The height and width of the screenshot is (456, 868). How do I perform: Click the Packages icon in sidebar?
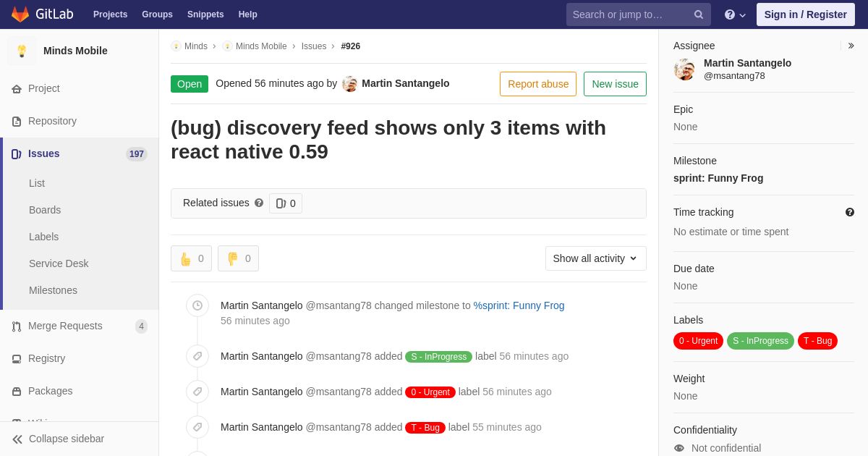17,392
